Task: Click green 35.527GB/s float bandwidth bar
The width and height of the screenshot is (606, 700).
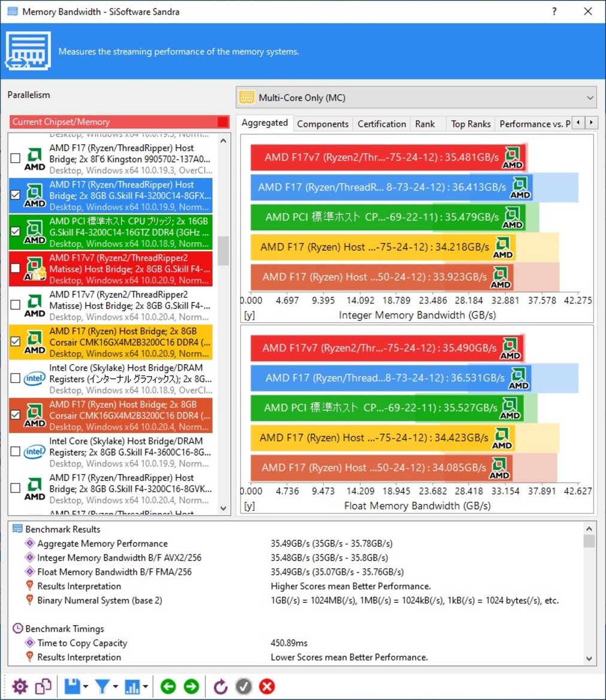Action: pos(387,408)
